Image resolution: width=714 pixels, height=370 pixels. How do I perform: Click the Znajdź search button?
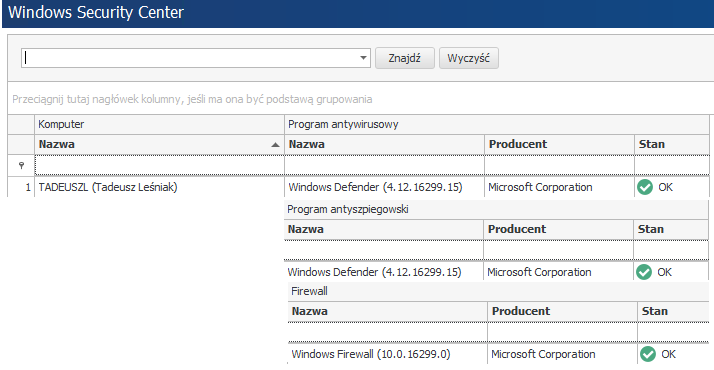tap(404, 58)
